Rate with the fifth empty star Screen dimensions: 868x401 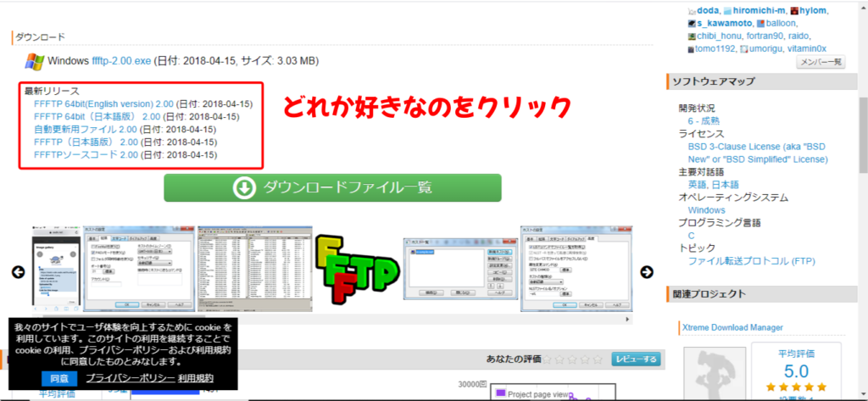[598, 359]
